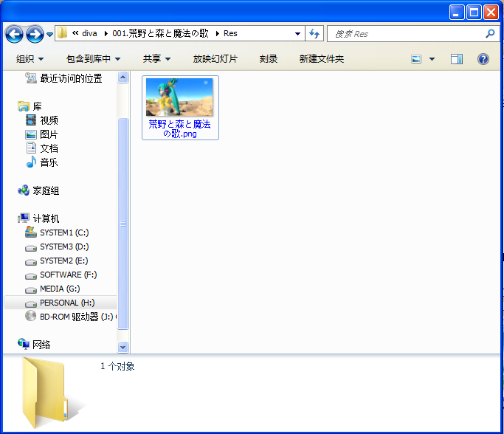
Task: Open 最近访问的位置 in navigation pane
Action: click(71, 78)
